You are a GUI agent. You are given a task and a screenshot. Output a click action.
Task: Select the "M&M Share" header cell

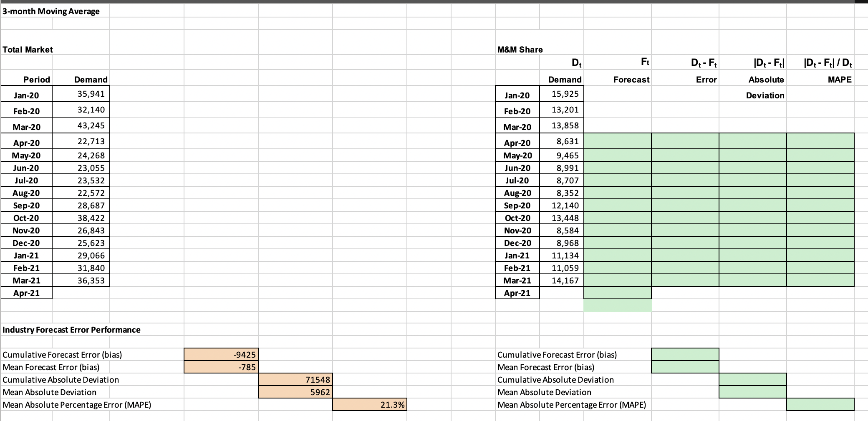tap(520, 49)
